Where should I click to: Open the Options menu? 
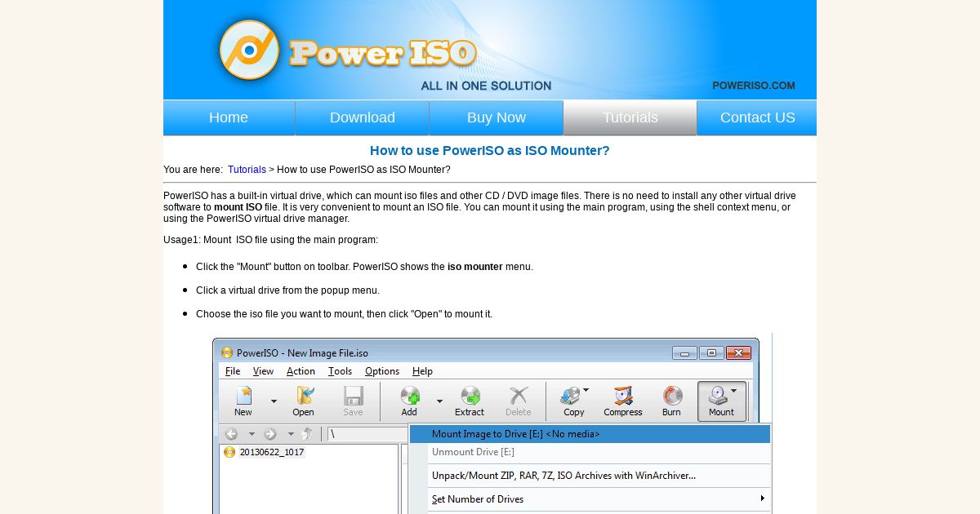[x=382, y=371]
